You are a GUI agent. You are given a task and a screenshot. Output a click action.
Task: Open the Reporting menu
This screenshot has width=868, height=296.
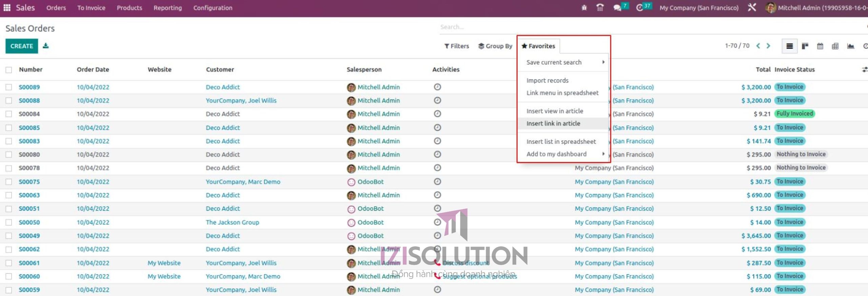(x=167, y=7)
